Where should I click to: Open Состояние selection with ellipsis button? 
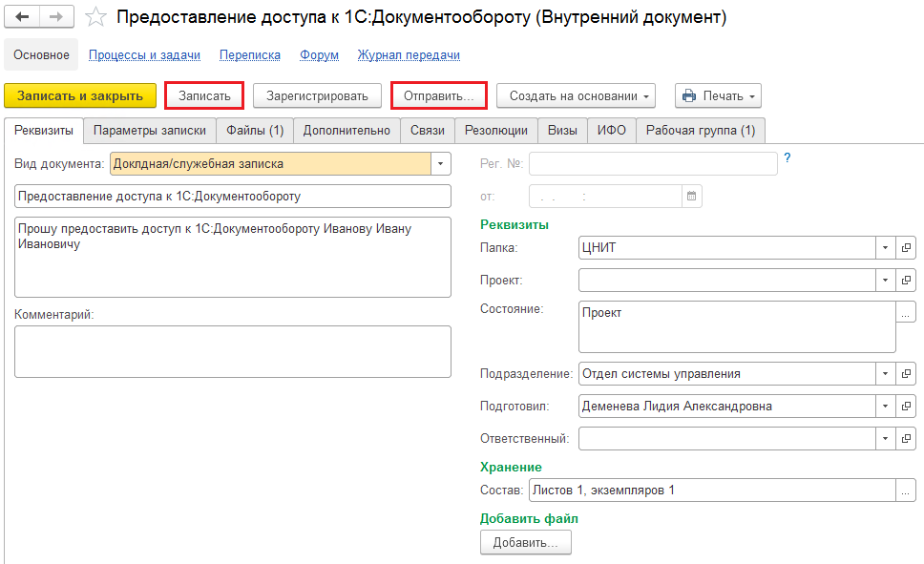point(906,312)
